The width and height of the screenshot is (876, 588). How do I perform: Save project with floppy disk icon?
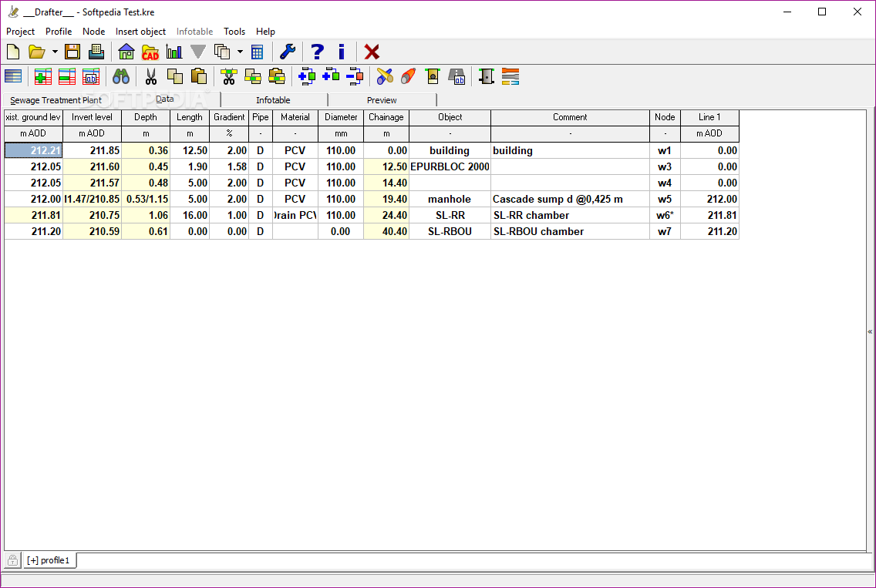click(x=72, y=52)
